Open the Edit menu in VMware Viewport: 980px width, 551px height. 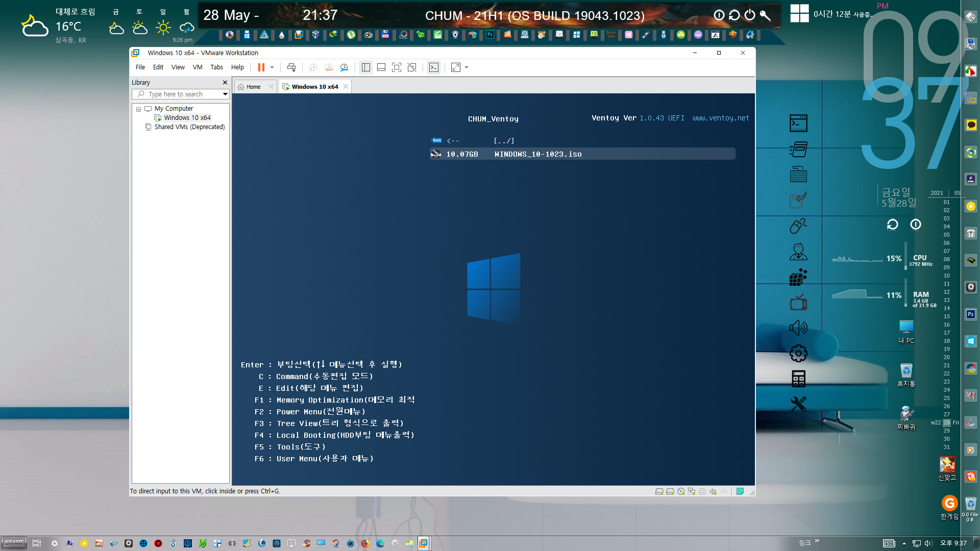click(x=158, y=67)
